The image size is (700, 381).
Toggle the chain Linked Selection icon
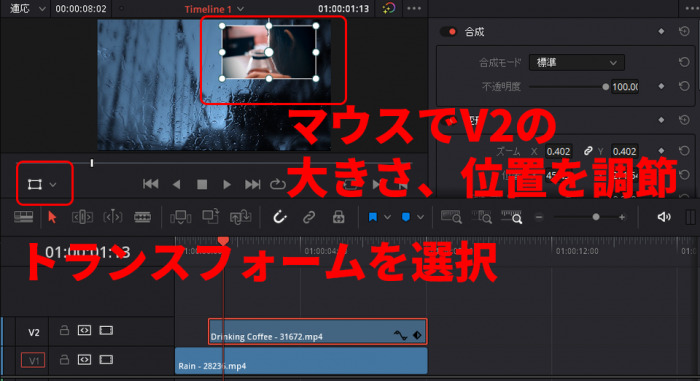(308, 217)
